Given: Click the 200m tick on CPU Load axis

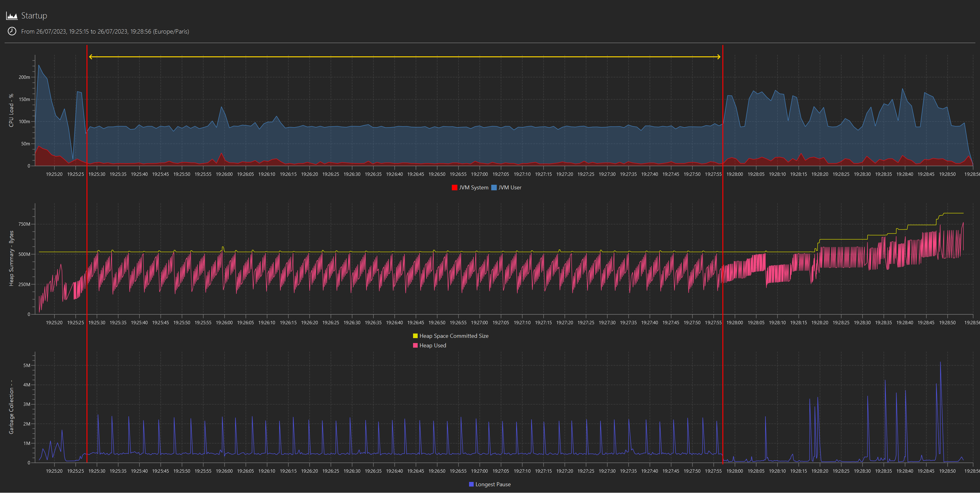Looking at the screenshot, I should (x=24, y=77).
